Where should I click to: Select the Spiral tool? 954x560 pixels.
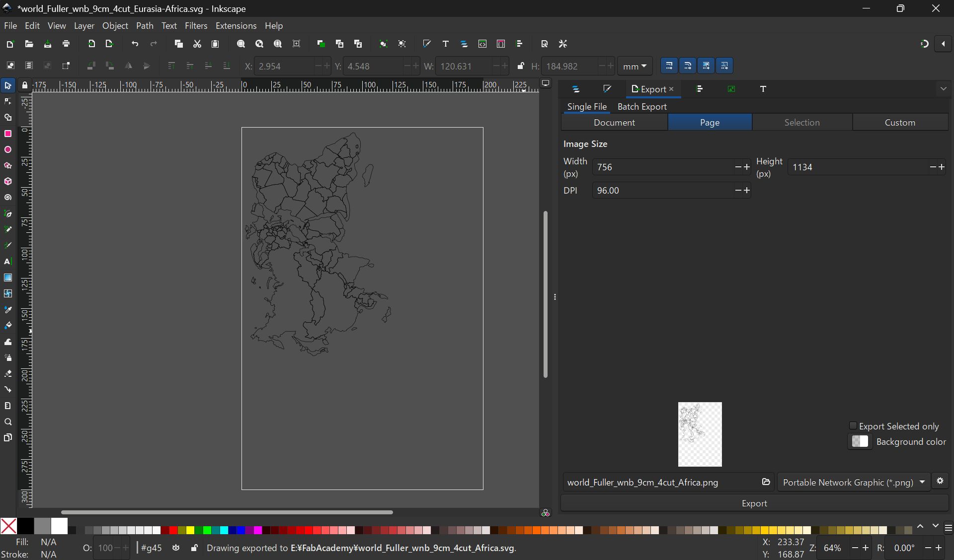[x=8, y=198]
